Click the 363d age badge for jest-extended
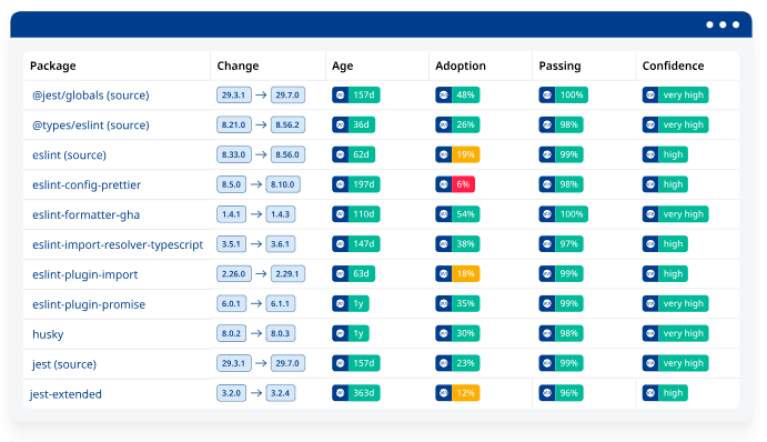767x442 pixels. tap(356, 393)
